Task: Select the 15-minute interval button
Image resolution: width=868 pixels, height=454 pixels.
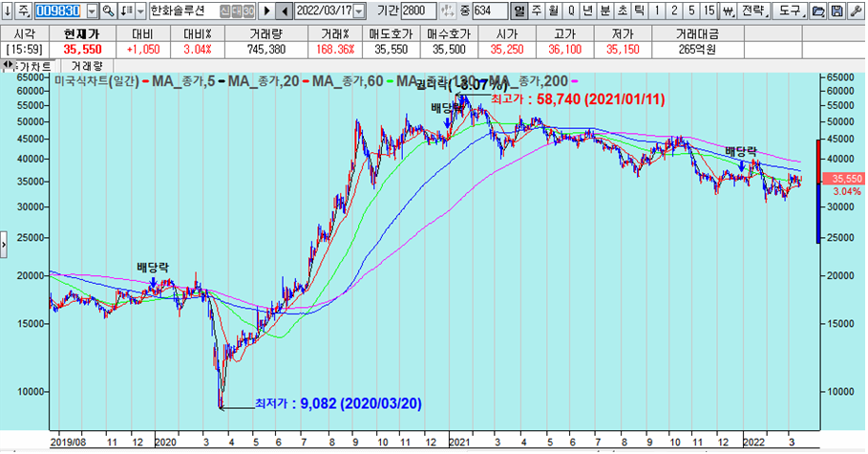Action: (709, 11)
